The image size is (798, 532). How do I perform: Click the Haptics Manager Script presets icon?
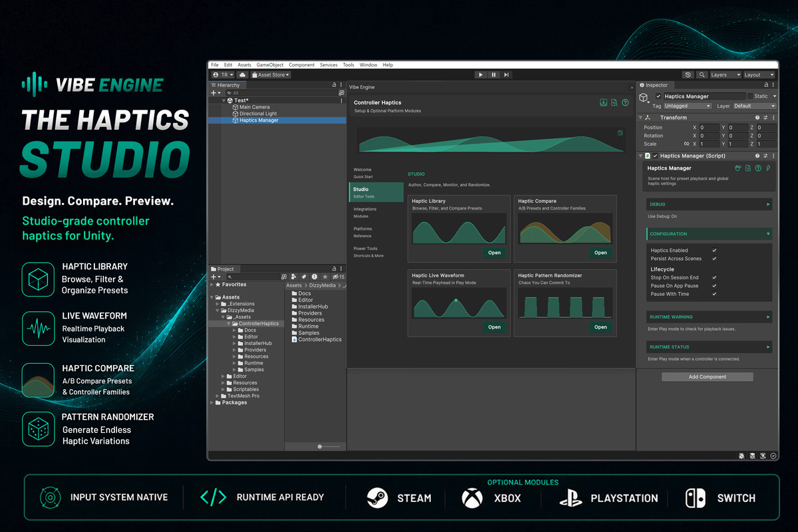pyautogui.click(x=765, y=156)
